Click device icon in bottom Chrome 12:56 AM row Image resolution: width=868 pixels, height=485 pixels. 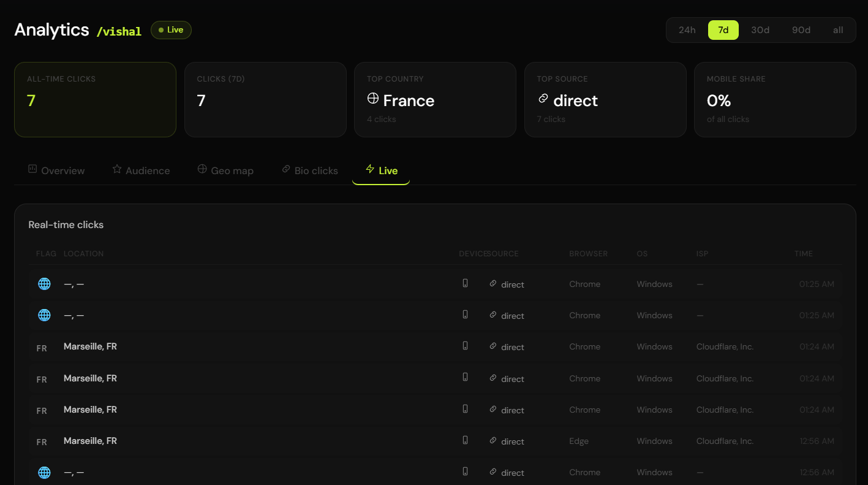tap(465, 472)
